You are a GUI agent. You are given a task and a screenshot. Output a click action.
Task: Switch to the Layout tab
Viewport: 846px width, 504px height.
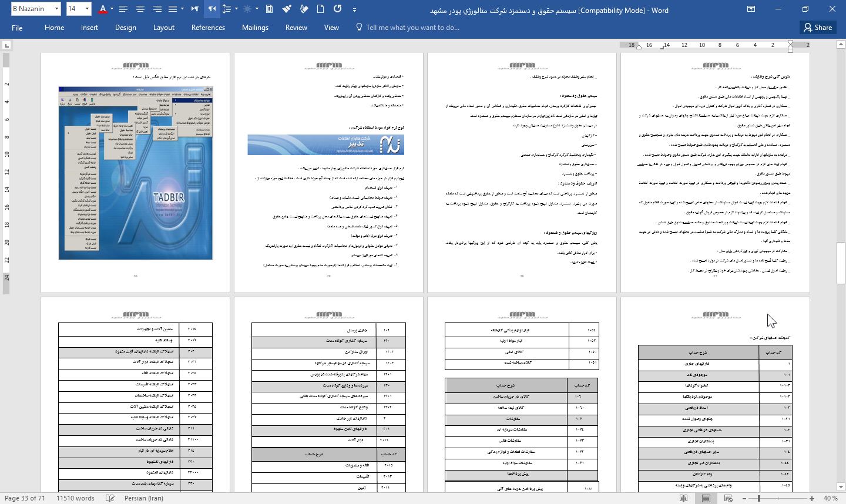pos(163,28)
